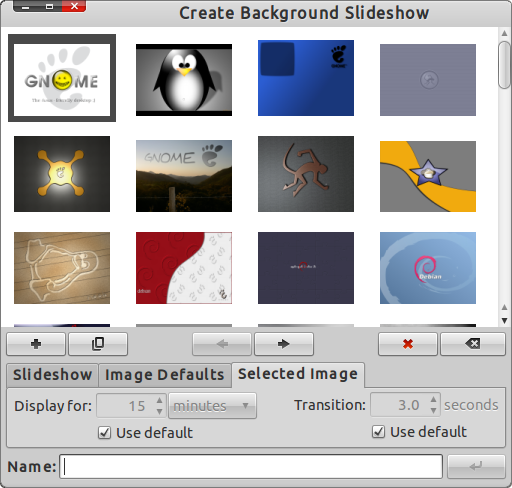
Task: Select the glowing yellow X wallpaper
Action: [x=62, y=174]
